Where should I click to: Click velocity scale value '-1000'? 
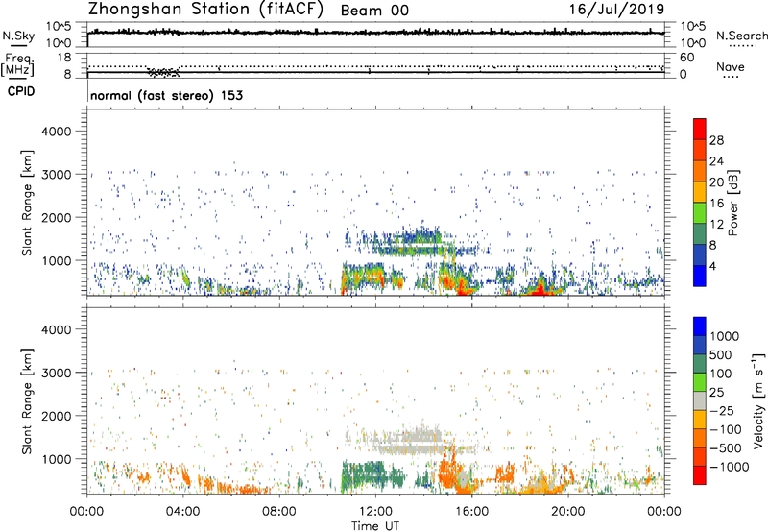click(729, 467)
